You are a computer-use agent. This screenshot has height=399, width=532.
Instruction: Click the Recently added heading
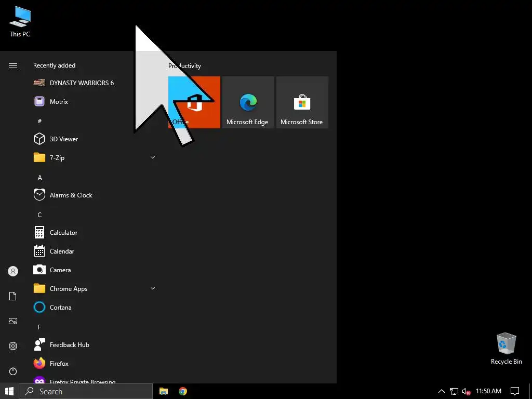pyautogui.click(x=54, y=65)
